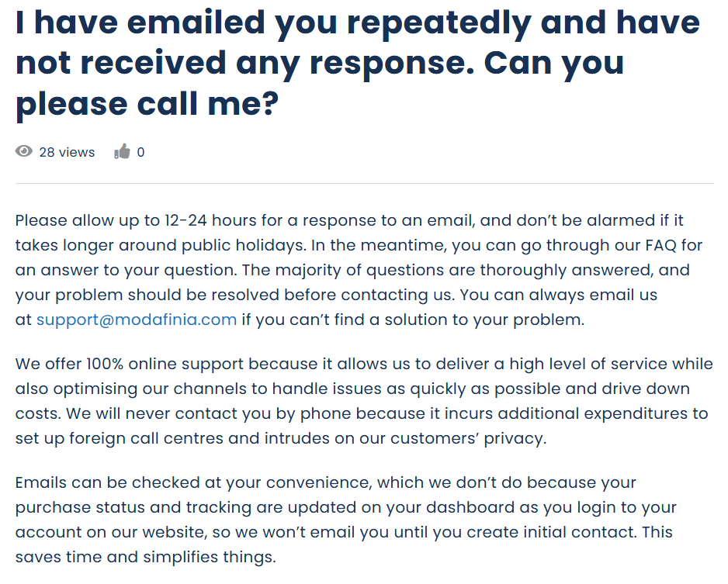The height and width of the screenshot is (584, 728).
Task: Like the article with thumbs-up icon
Action: (x=122, y=152)
